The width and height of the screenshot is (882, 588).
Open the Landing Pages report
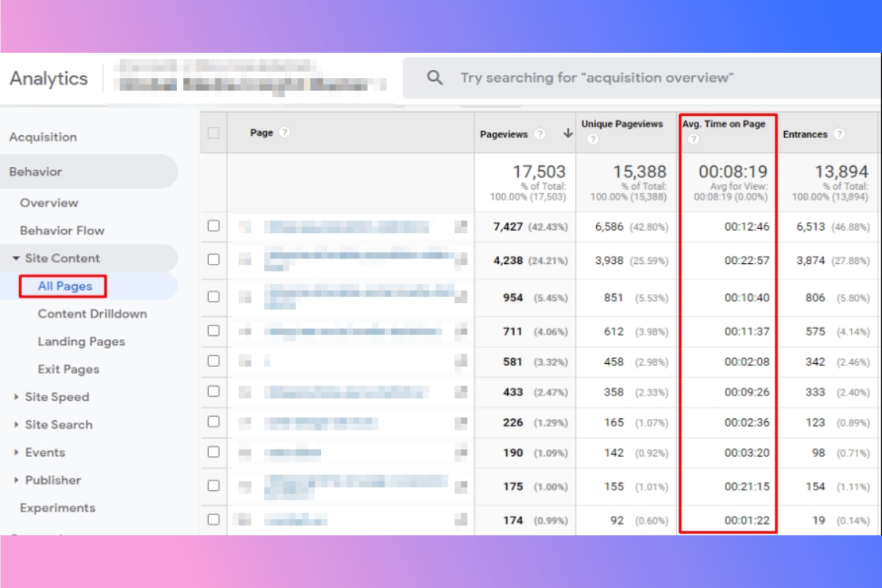(81, 341)
